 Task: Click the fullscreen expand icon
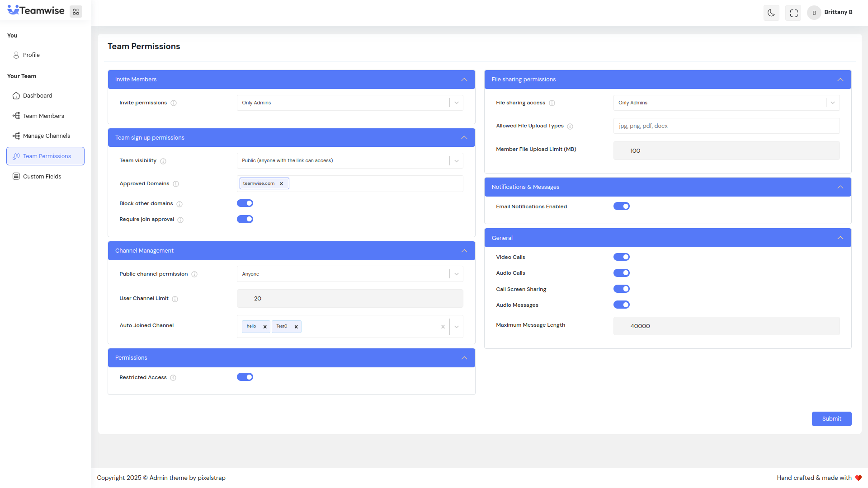pyautogui.click(x=794, y=13)
